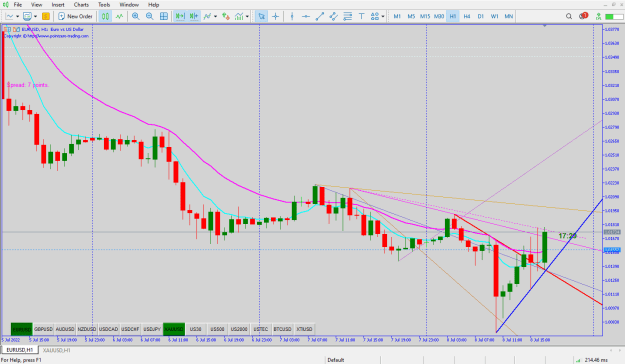Image resolution: width=625 pixels, height=364 pixels.
Task: Toggle chart shift
Action: click(194, 16)
